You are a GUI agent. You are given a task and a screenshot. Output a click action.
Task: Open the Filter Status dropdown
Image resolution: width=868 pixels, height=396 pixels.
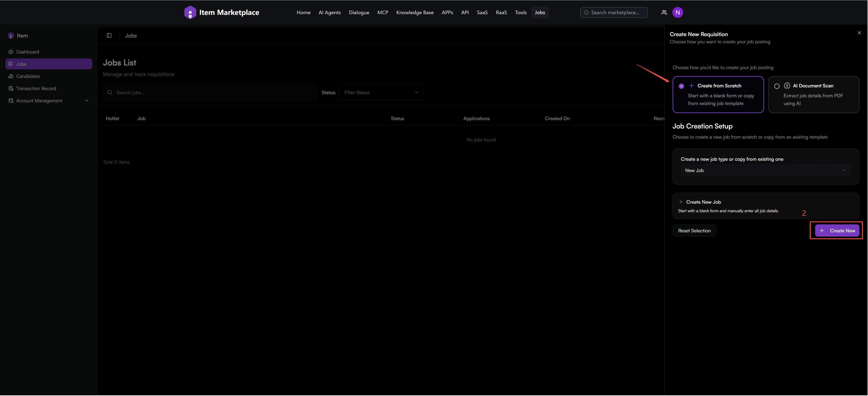click(381, 93)
